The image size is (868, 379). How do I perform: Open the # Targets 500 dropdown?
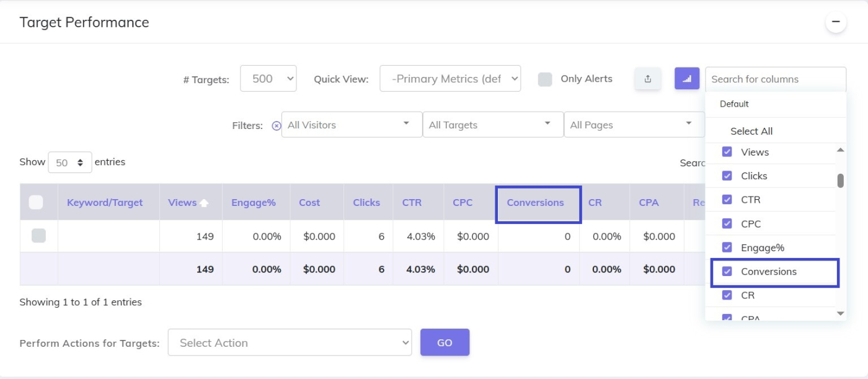point(268,79)
